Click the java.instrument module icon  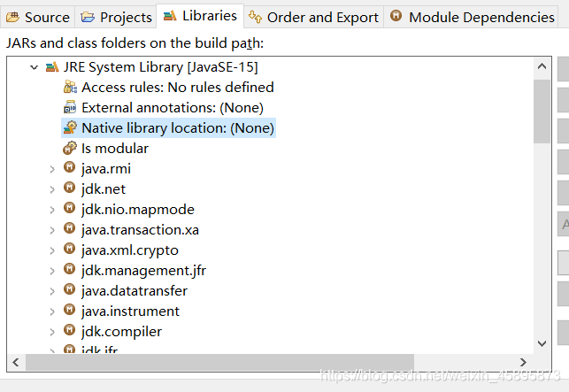point(69,310)
